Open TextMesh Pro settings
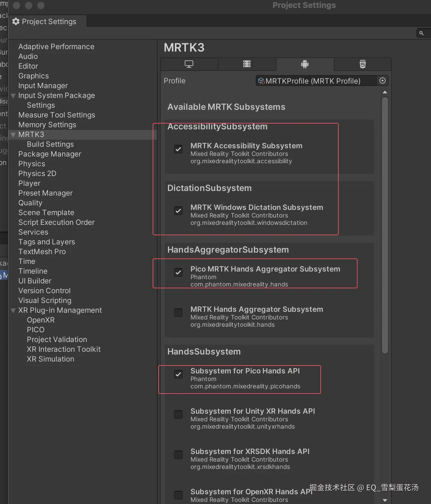Screen dimensions: 431x504 pyautogui.click(x=42, y=252)
